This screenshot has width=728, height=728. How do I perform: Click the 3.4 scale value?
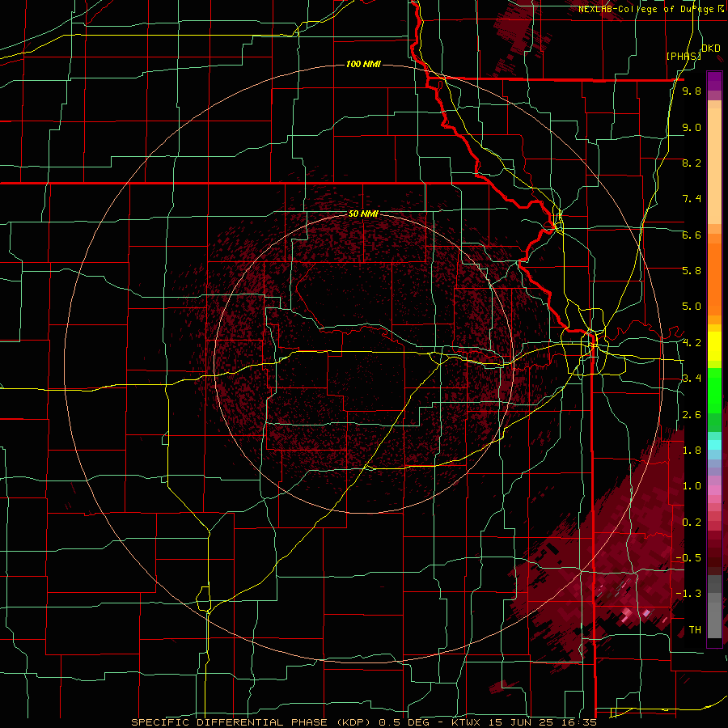point(692,379)
